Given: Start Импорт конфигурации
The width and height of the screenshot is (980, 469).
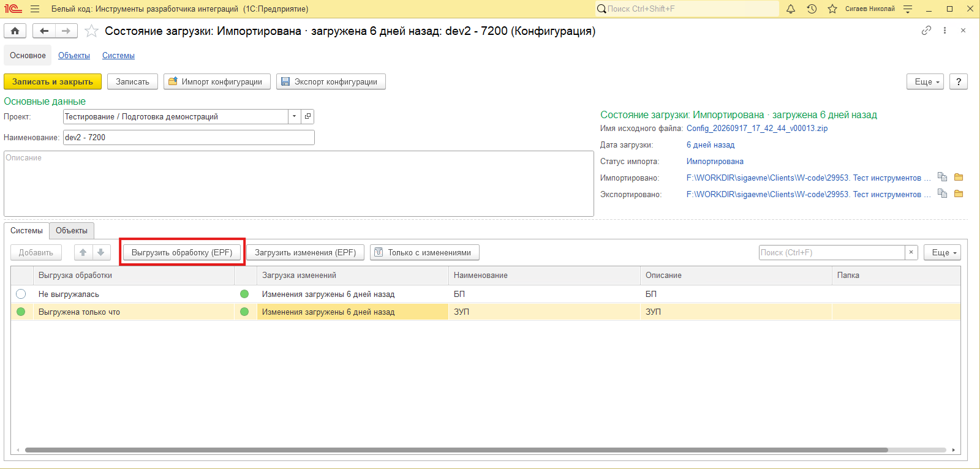Looking at the screenshot, I should [x=217, y=81].
